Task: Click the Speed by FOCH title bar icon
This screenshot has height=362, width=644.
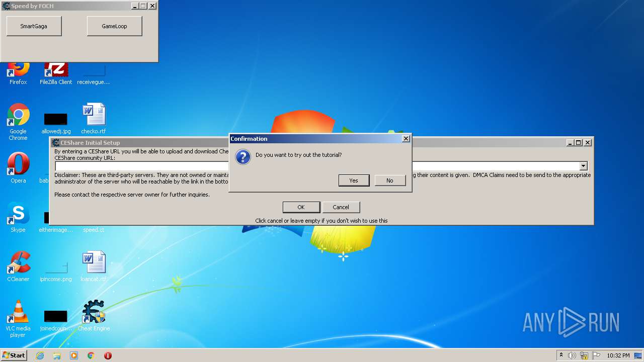Action: tap(6, 6)
